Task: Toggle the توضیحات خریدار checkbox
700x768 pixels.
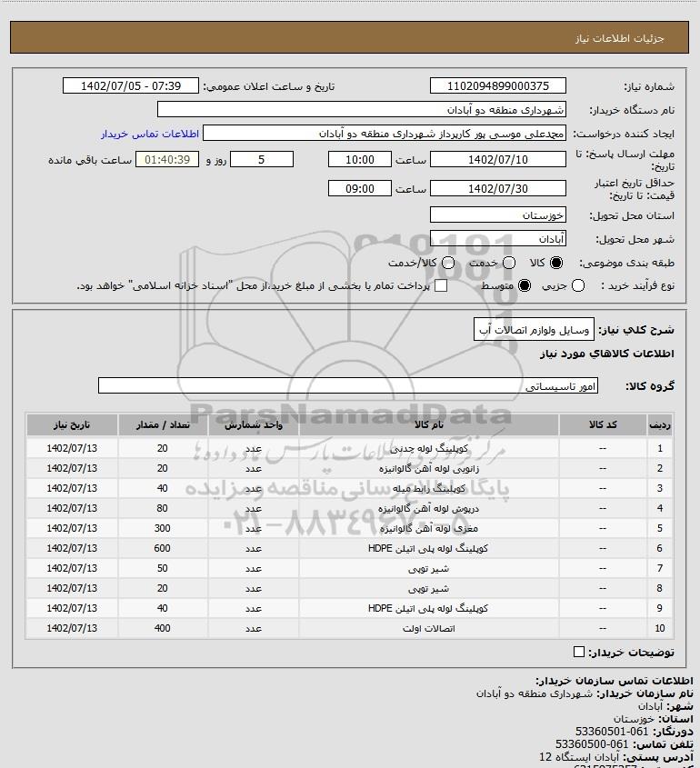Action: point(578,652)
